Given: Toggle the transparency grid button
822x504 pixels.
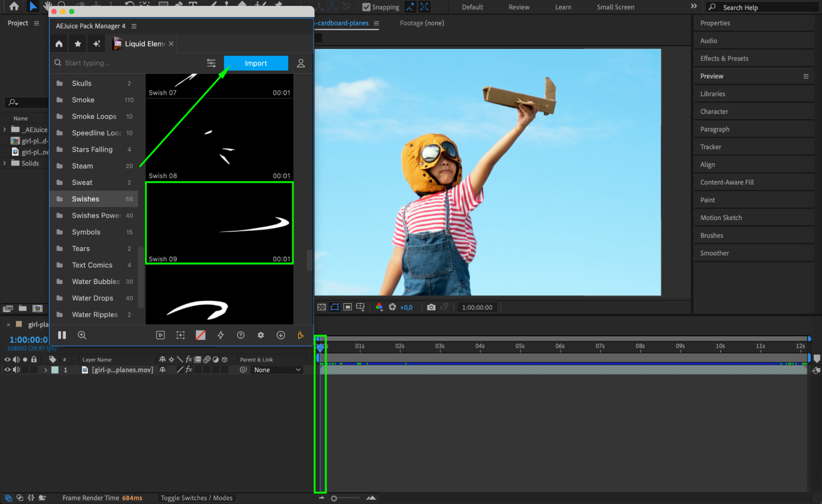Looking at the screenshot, I should pos(322,307).
